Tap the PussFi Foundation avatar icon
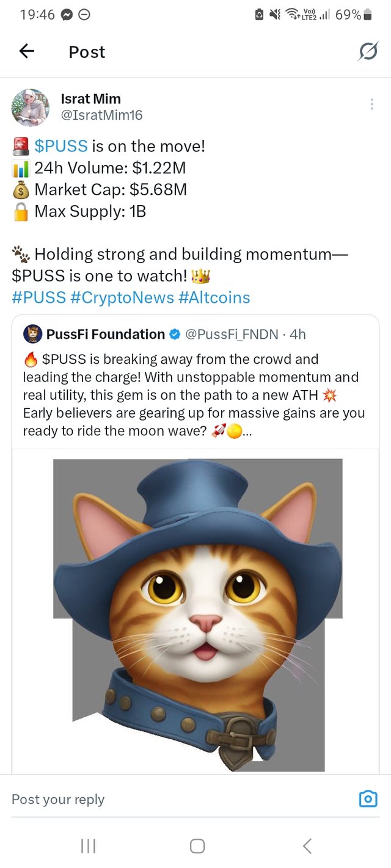The image size is (391, 868). pyautogui.click(x=32, y=334)
